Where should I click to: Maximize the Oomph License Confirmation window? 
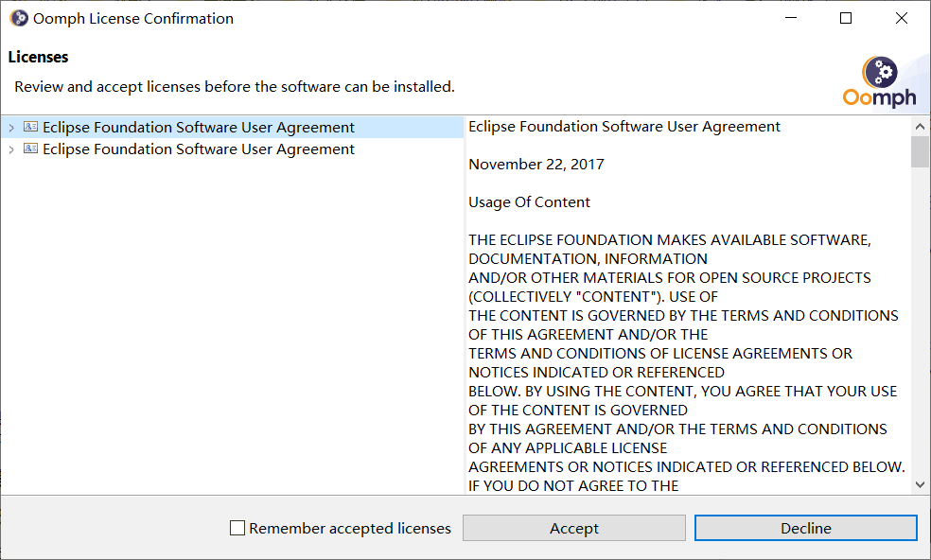click(846, 18)
